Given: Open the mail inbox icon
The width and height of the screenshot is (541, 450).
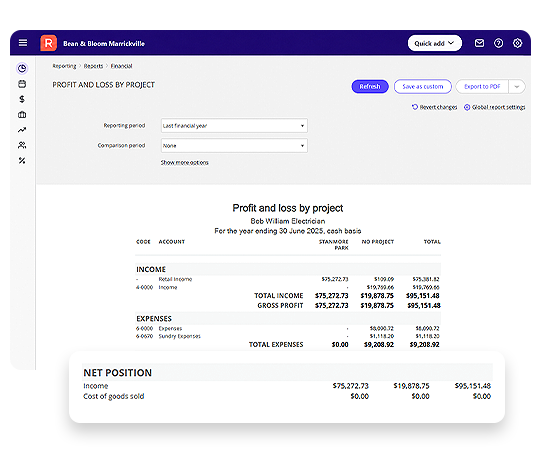Looking at the screenshot, I should coord(479,43).
